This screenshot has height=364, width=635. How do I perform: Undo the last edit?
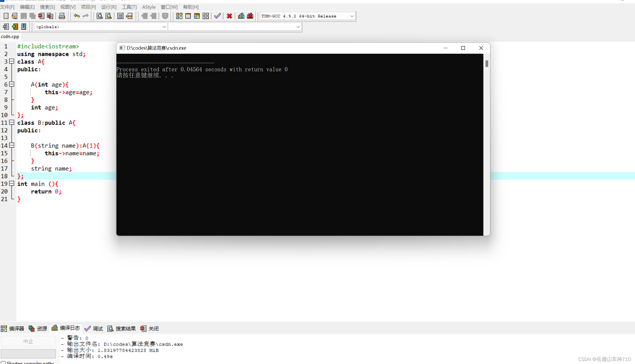[77, 16]
